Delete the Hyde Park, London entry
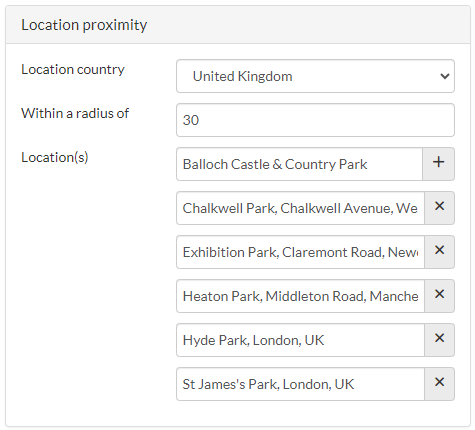Screen dimensions: 475x430 [x=439, y=340]
